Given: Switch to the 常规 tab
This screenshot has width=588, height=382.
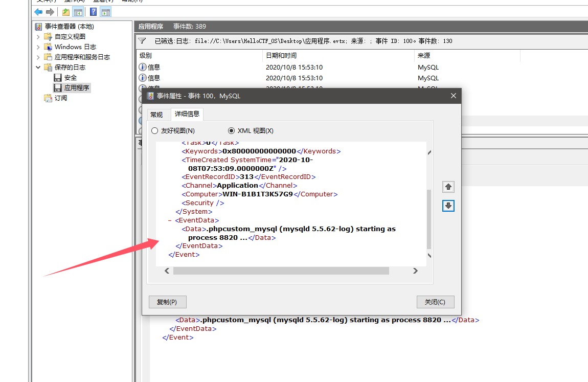Looking at the screenshot, I should click(156, 115).
